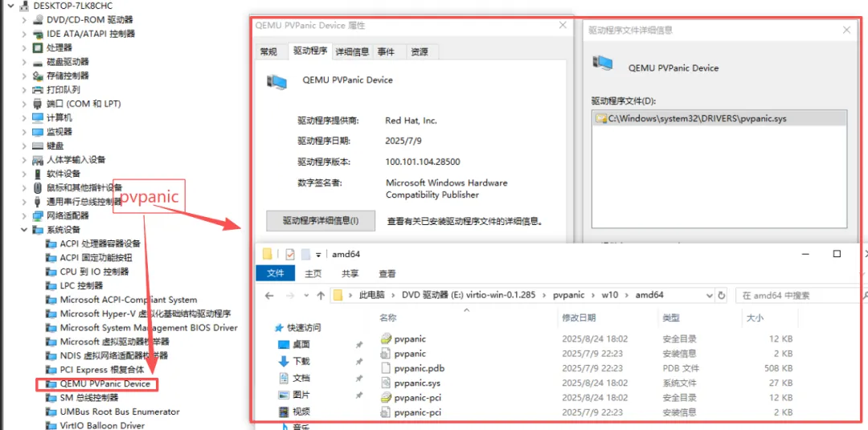This screenshot has height=430, width=868.
Task: Sort files by the 修改日期 column
Action: pyautogui.click(x=579, y=318)
